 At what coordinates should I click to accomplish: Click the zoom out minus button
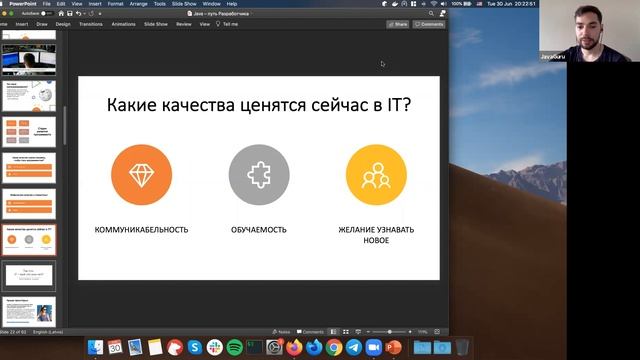pyautogui.click(x=369, y=332)
